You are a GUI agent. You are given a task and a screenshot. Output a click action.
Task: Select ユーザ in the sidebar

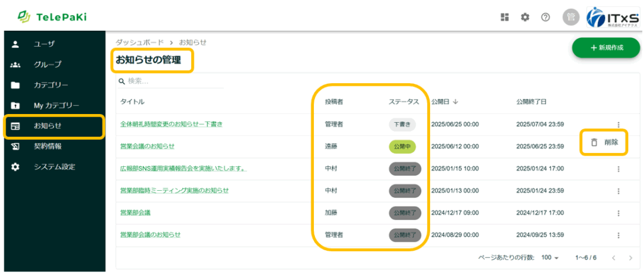(44, 44)
